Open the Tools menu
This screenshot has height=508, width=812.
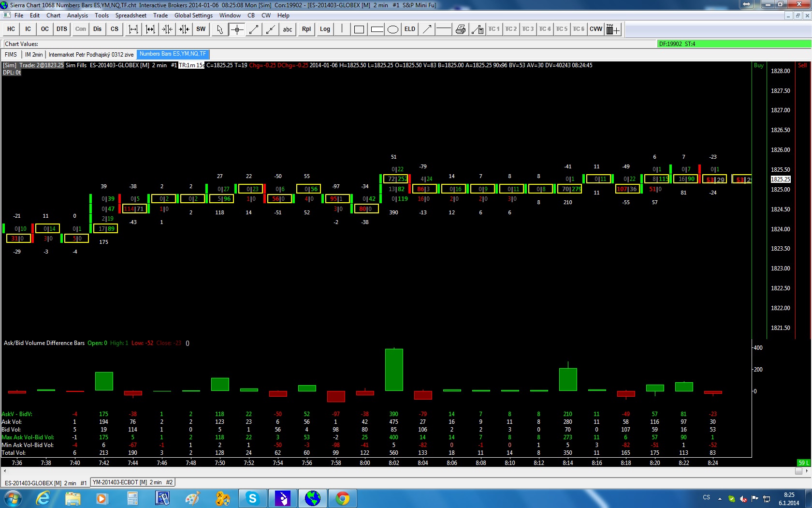[102, 15]
